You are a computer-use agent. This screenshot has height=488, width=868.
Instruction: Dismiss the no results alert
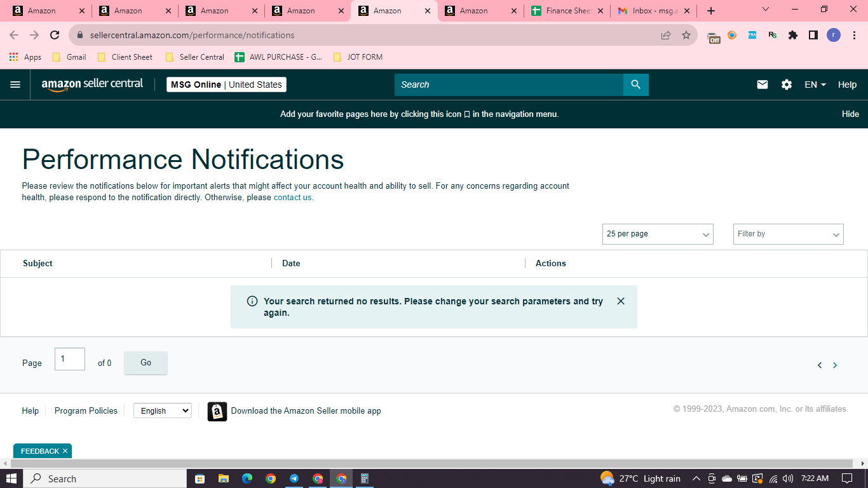coord(621,301)
